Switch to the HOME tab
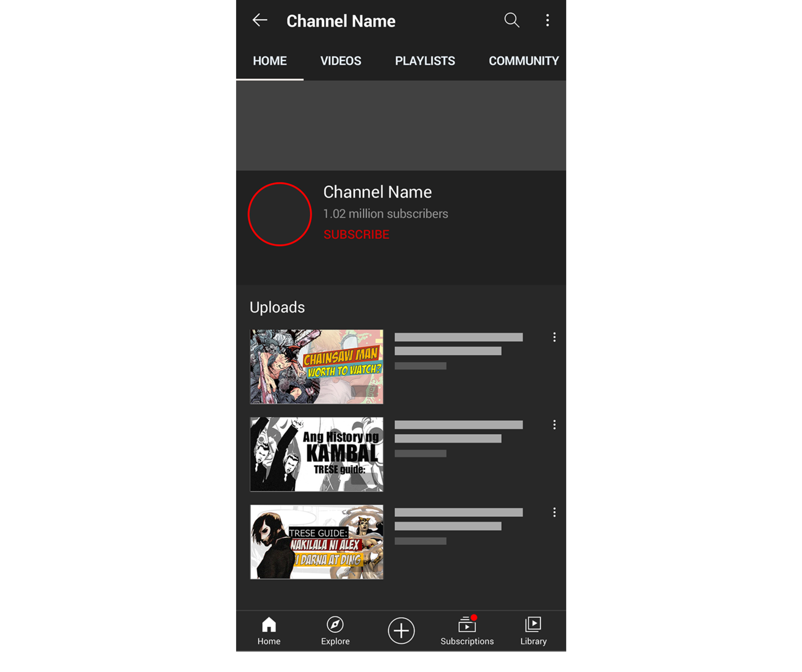 (270, 61)
